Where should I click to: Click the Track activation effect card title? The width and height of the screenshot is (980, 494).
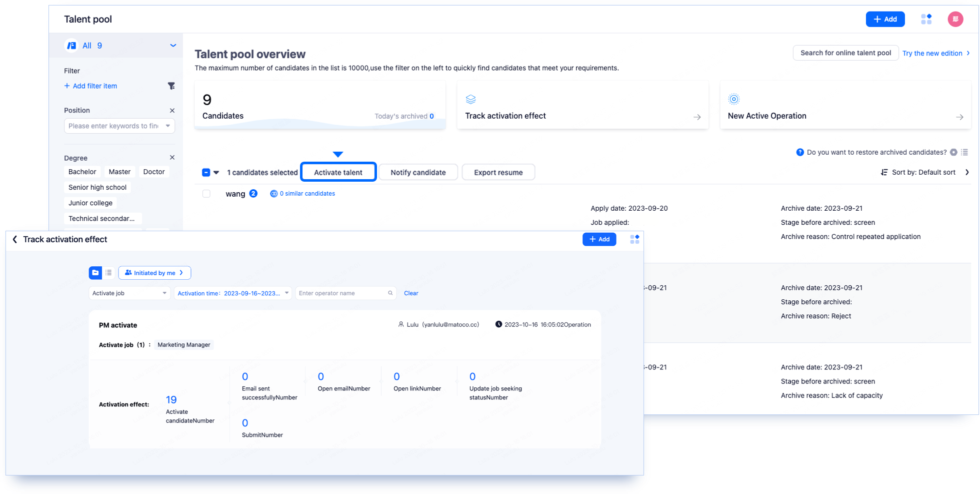pos(505,116)
